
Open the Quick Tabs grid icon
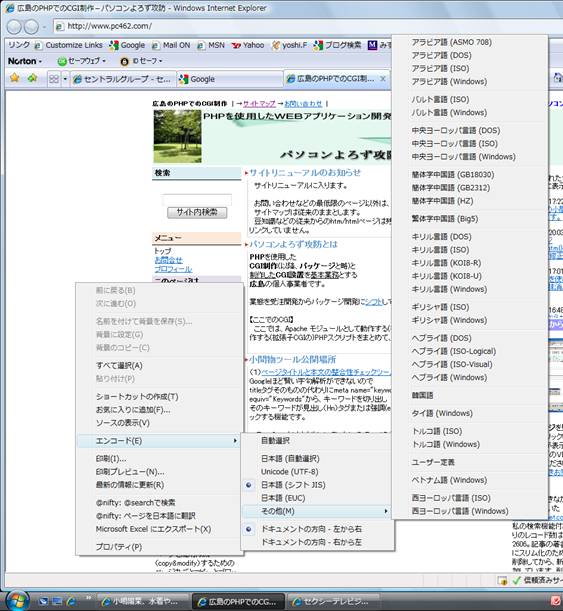click(x=54, y=79)
